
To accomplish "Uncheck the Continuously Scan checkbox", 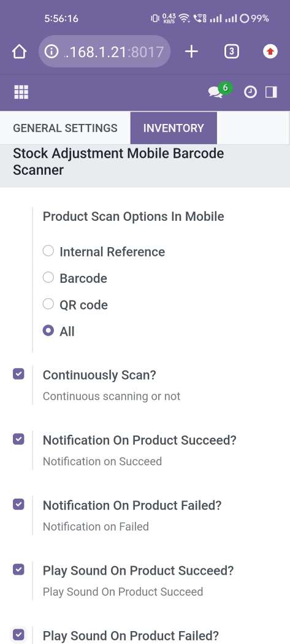I will coord(18,374).
